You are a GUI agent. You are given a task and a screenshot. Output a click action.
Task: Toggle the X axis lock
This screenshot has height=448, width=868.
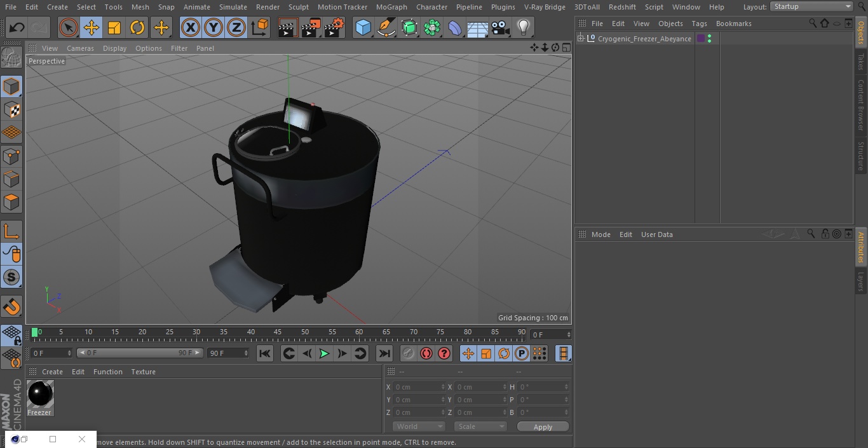(x=190, y=28)
